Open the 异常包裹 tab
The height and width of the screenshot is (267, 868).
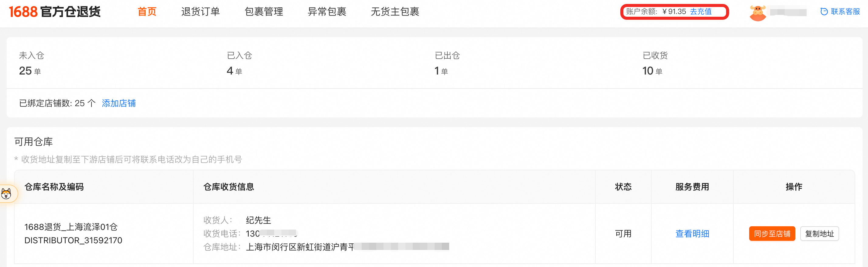click(327, 12)
